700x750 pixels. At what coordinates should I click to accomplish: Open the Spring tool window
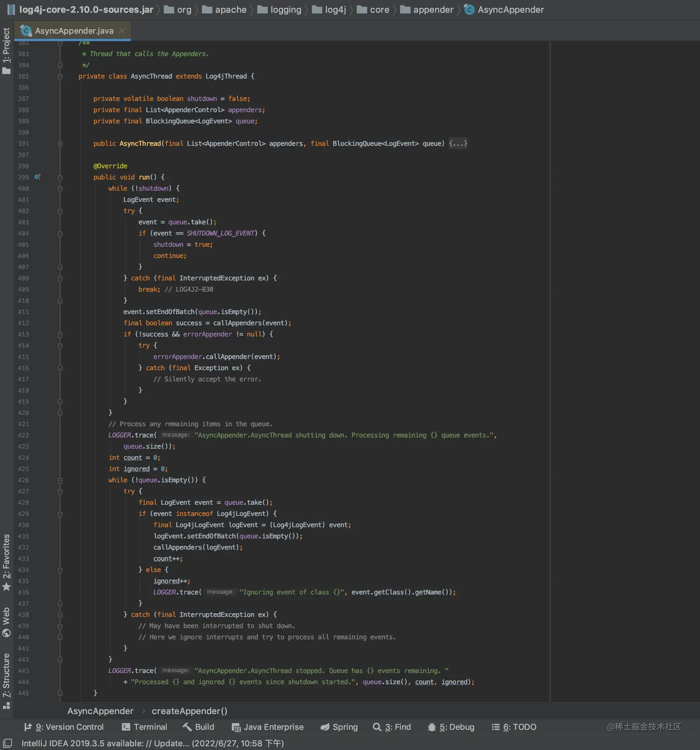click(x=339, y=727)
